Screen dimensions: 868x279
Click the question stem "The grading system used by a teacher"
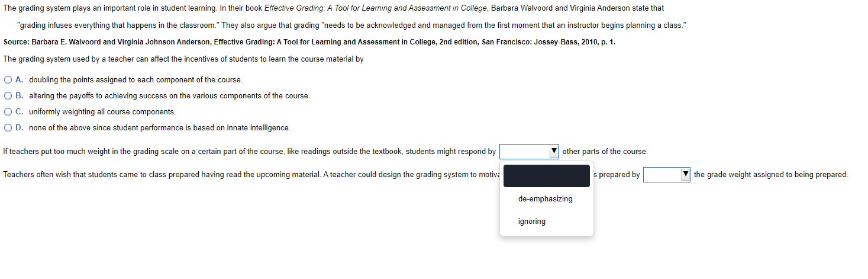point(183,59)
